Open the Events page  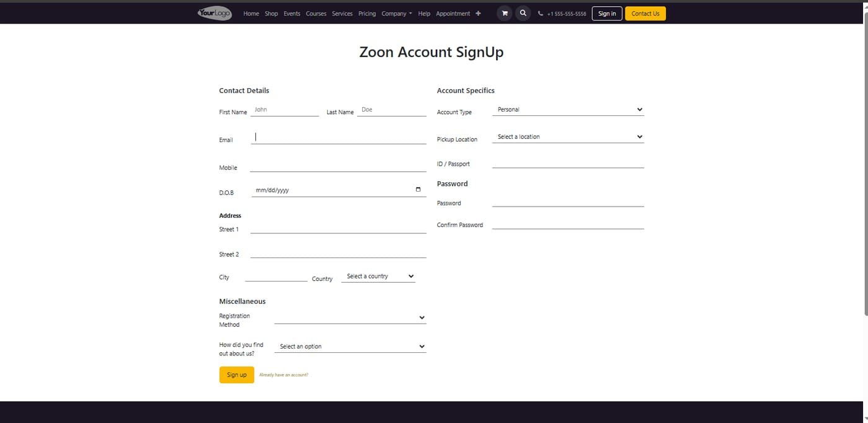[x=292, y=14]
